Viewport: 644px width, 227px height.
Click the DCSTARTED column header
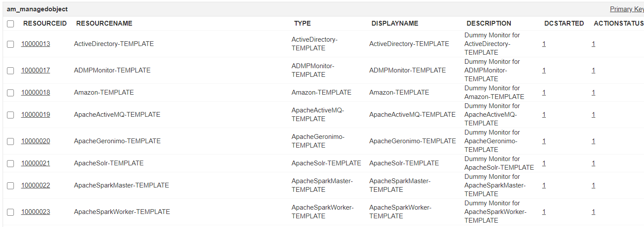(x=564, y=23)
